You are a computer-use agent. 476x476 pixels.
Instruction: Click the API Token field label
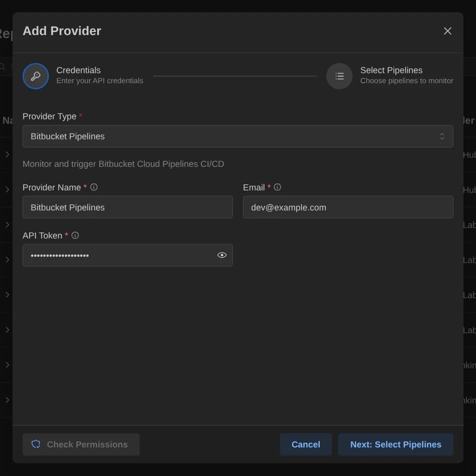[x=42, y=235]
